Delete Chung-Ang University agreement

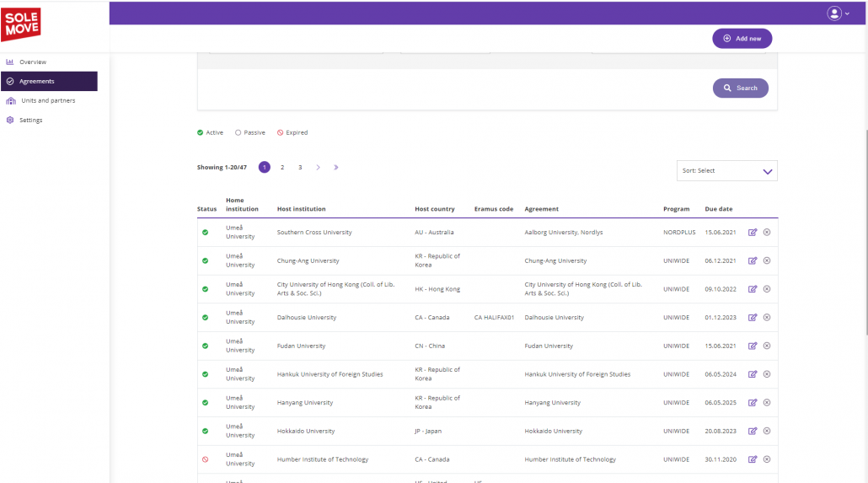click(767, 260)
